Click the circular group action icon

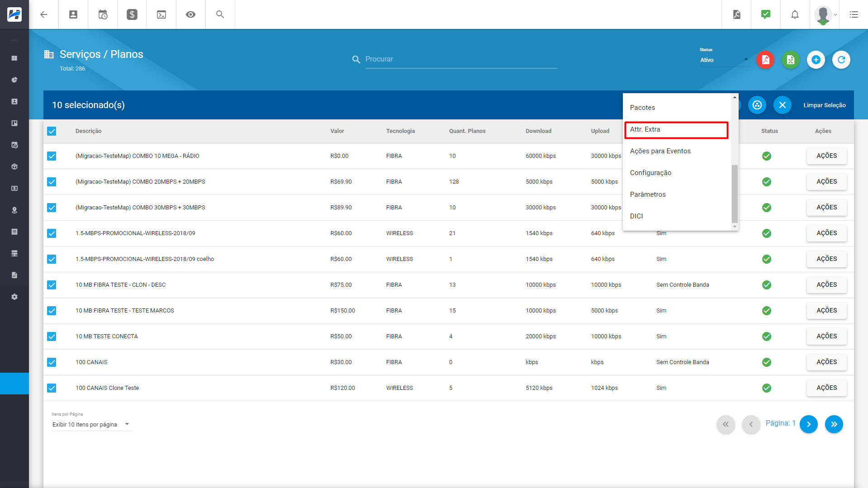point(757,105)
